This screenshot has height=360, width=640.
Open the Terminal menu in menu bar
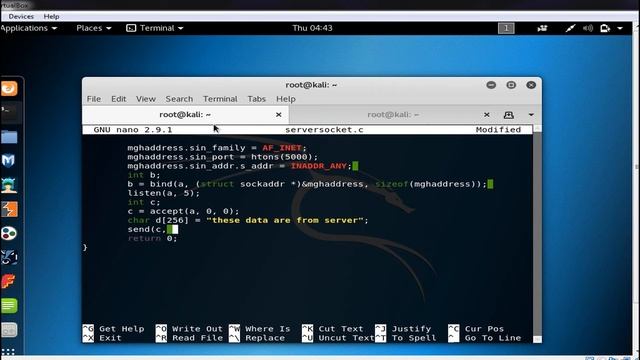[x=220, y=99]
